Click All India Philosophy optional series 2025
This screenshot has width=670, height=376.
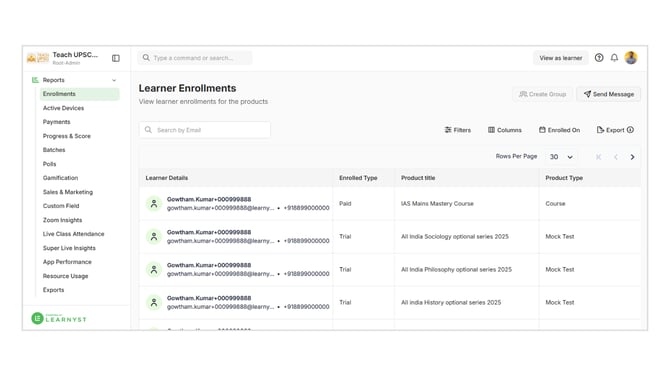pyautogui.click(x=456, y=270)
